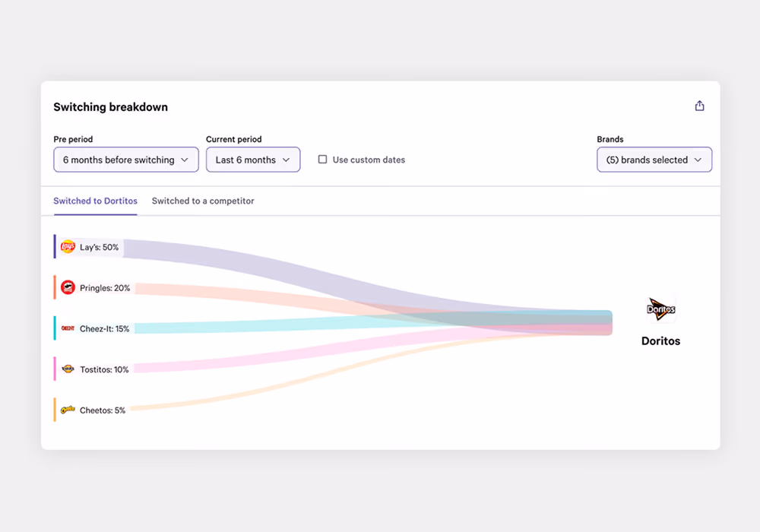Click the Pringles: 20% label
Image resolution: width=760 pixels, height=532 pixels.
tap(105, 288)
